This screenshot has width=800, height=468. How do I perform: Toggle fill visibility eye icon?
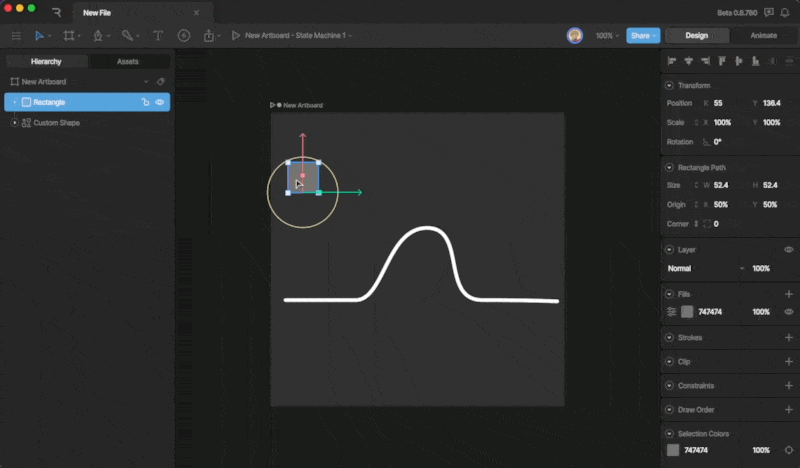point(788,312)
